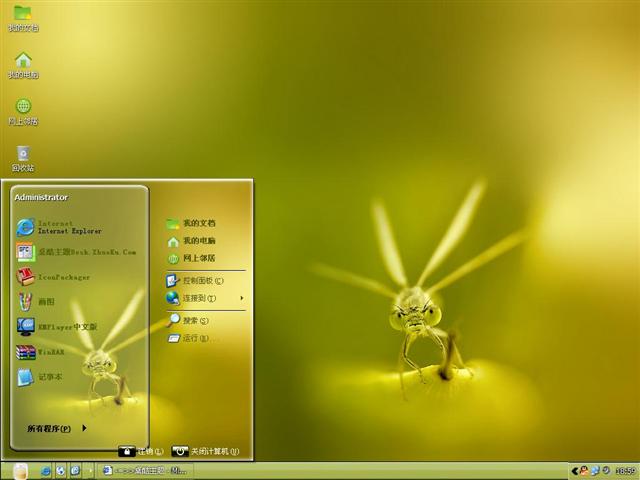The image size is (640, 480).
Task: Open the 桌酷主题 Desk.ZhuoKu.Com entry
Action: [76, 252]
